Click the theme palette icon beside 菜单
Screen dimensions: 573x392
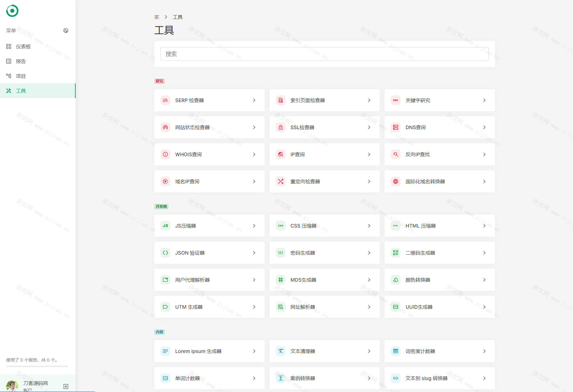pos(66,30)
